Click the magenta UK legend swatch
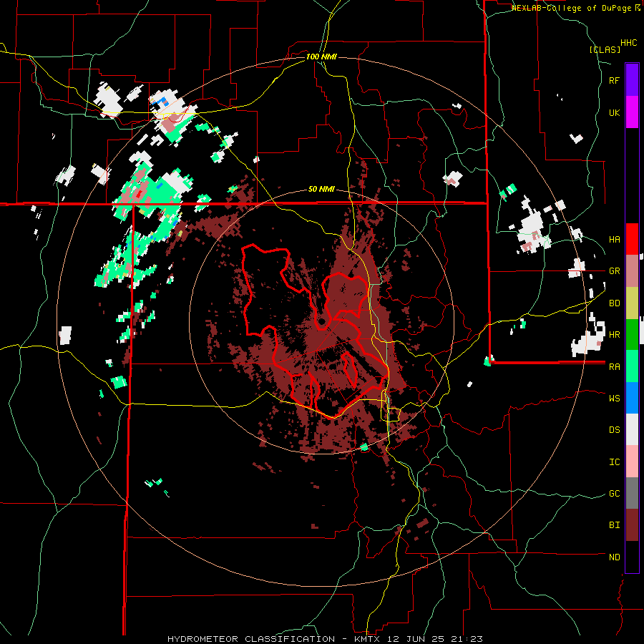 tap(632, 112)
